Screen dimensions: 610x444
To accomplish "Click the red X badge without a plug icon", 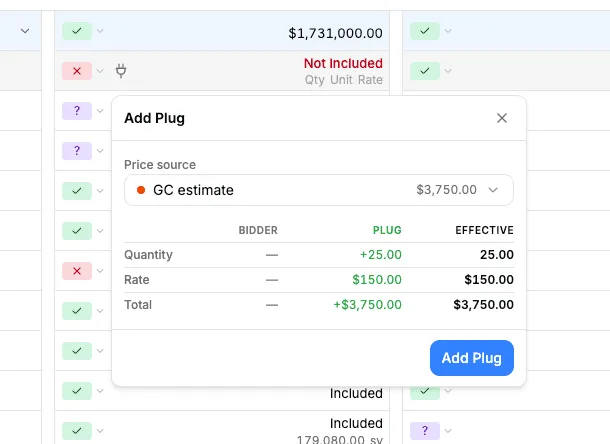I will tap(77, 271).
